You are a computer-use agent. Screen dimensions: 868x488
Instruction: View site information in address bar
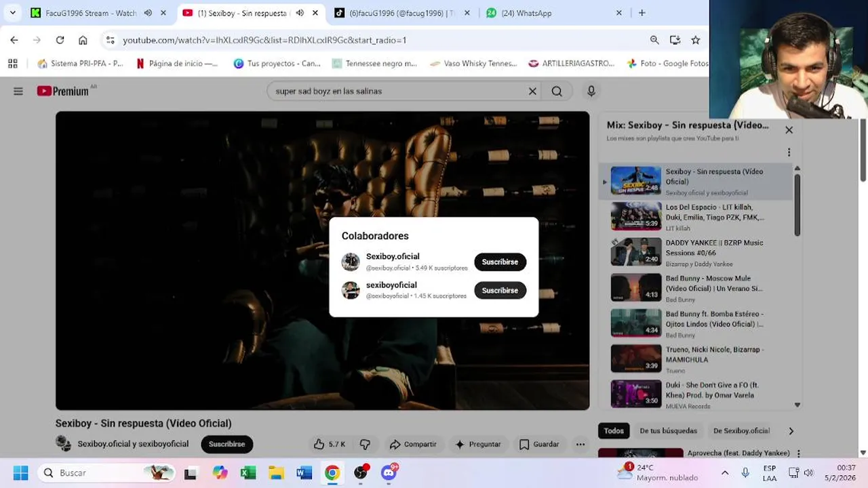click(111, 40)
